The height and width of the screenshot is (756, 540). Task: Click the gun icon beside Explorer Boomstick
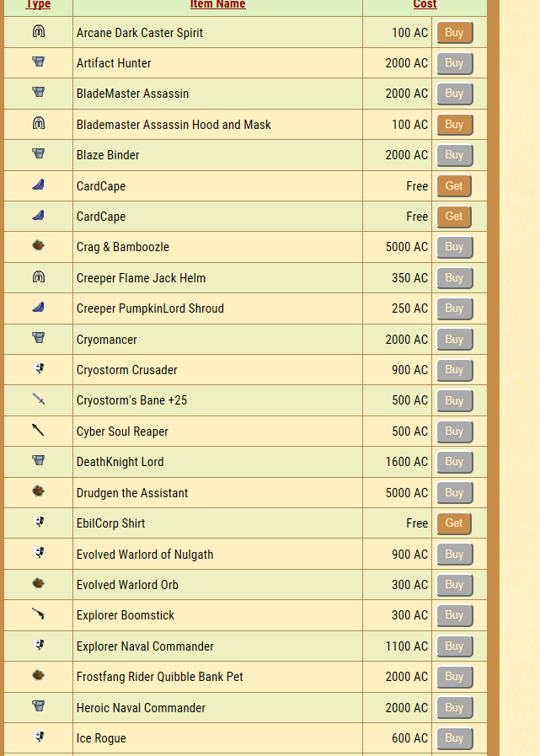[39, 614]
